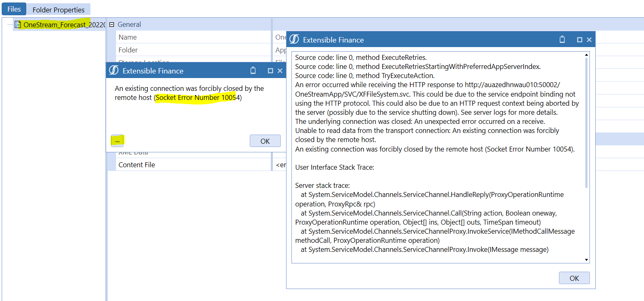644x301 pixels.
Task: Maximize the stack trace details dialog
Action: pyautogui.click(x=580, y=40)
